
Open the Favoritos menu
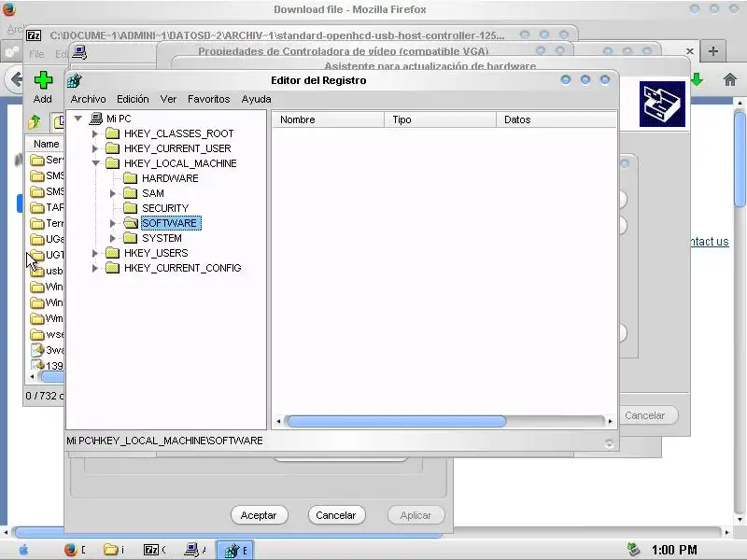pyautogui.click(x=208, y=99)
